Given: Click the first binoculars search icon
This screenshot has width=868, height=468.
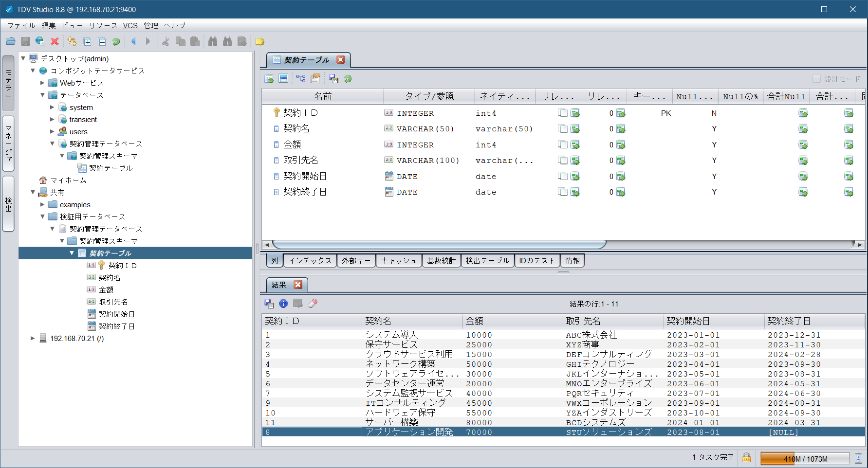Looking at the screenshot, I should pyautogui.click(x=213, y=42).
